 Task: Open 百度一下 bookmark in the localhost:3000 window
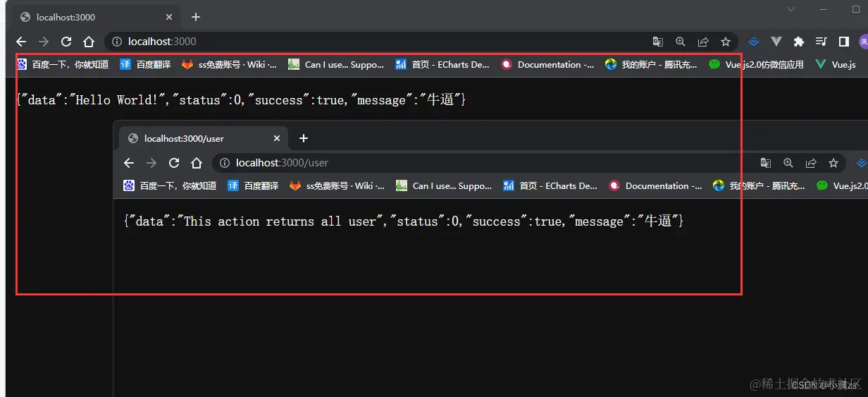(x=63, y=64)
